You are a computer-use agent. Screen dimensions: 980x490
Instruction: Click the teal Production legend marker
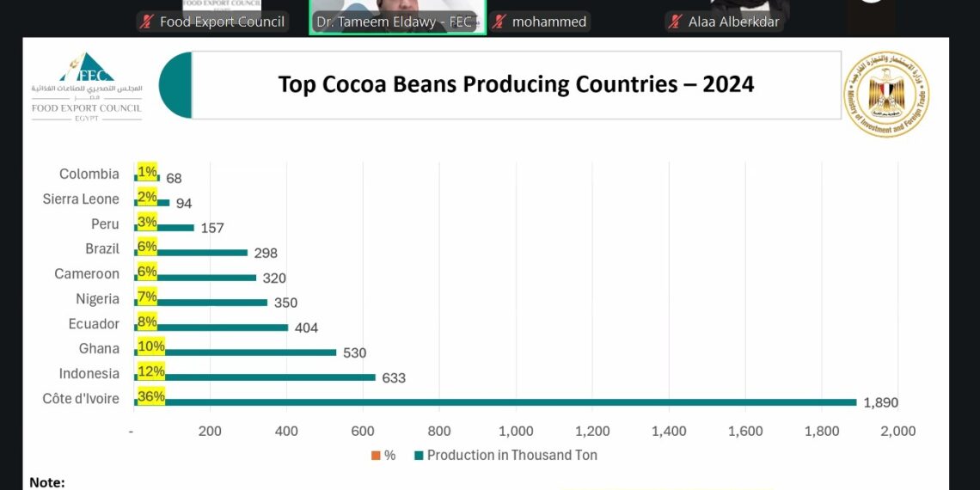pyautogui.click(x=419, y=456)
